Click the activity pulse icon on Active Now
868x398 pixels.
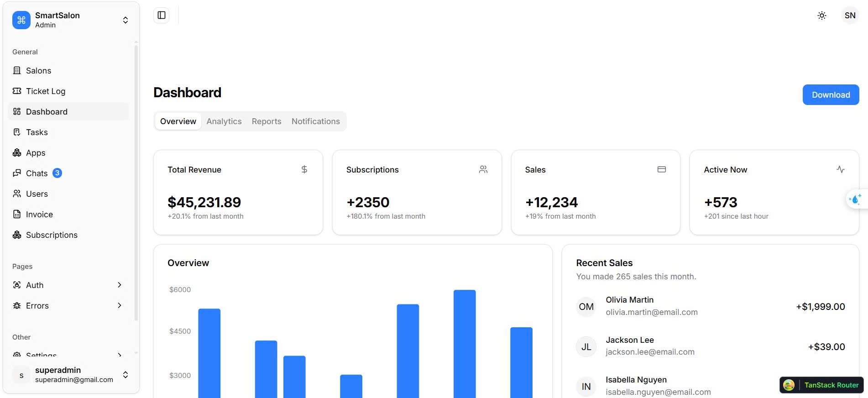[x=841, y=169]
